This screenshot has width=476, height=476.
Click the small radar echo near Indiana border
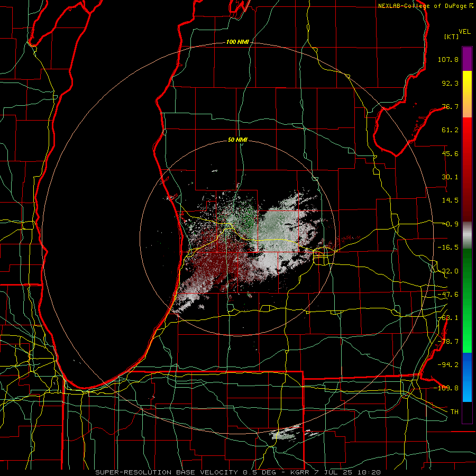[286, 434]
